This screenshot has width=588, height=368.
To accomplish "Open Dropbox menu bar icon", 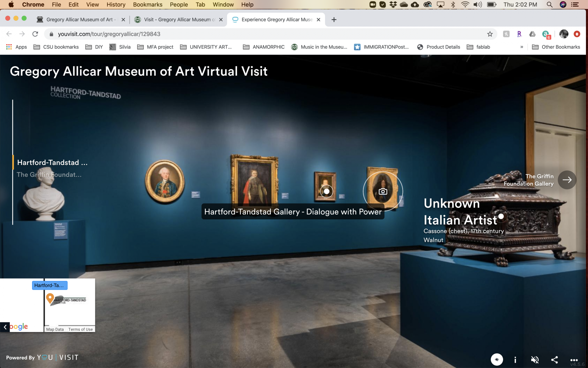I will (393, 4).
